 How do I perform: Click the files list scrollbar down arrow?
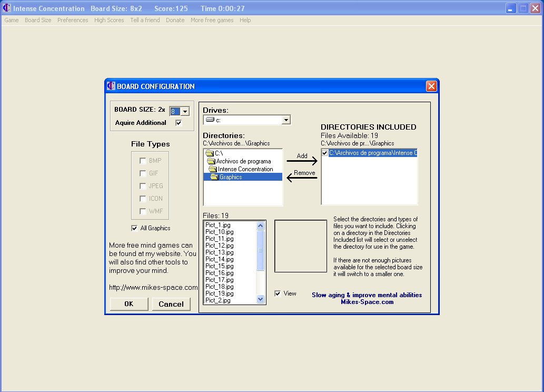tap(261, 299)
